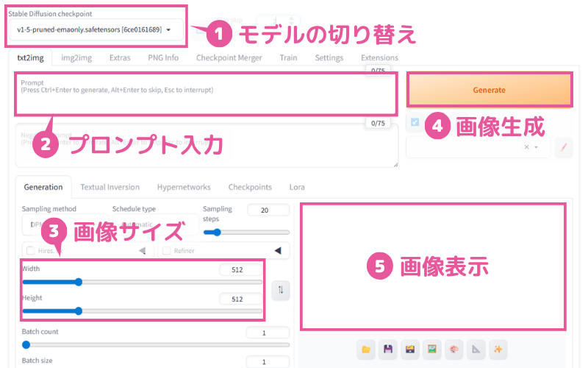This screenshot has width=588, height=368.
Task: Click the Width slider handle
Action: [x=79, y=282]
